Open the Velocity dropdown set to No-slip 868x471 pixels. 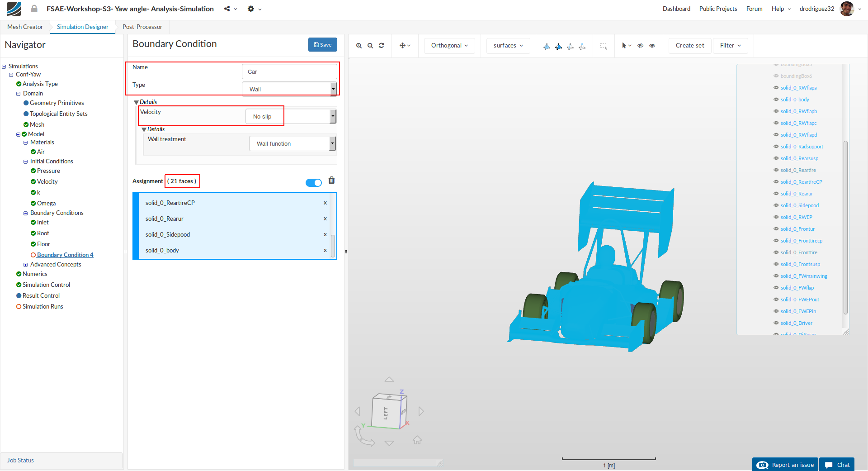point(291,116)
